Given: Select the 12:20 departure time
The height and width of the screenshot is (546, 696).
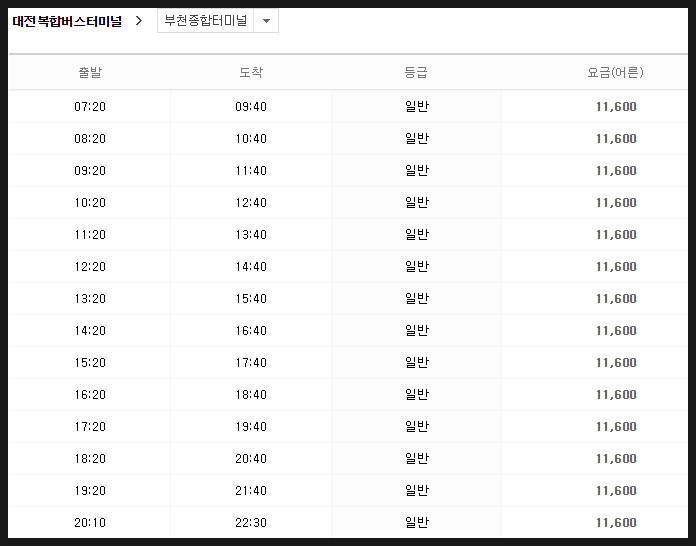Looking at the screenshot, I should point(90,266).
